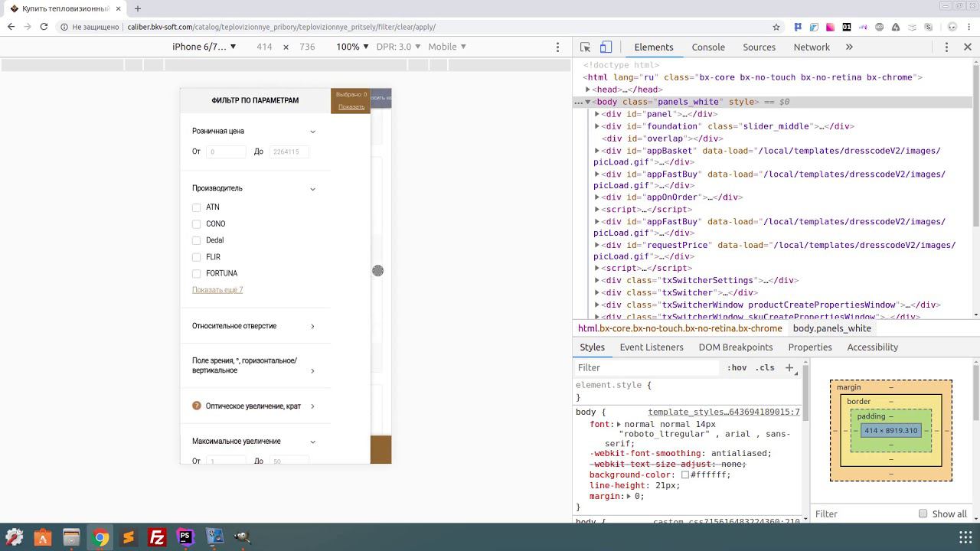Click the Styles filter input field
This screenshot has width=980, height=551.
(647, 367)
